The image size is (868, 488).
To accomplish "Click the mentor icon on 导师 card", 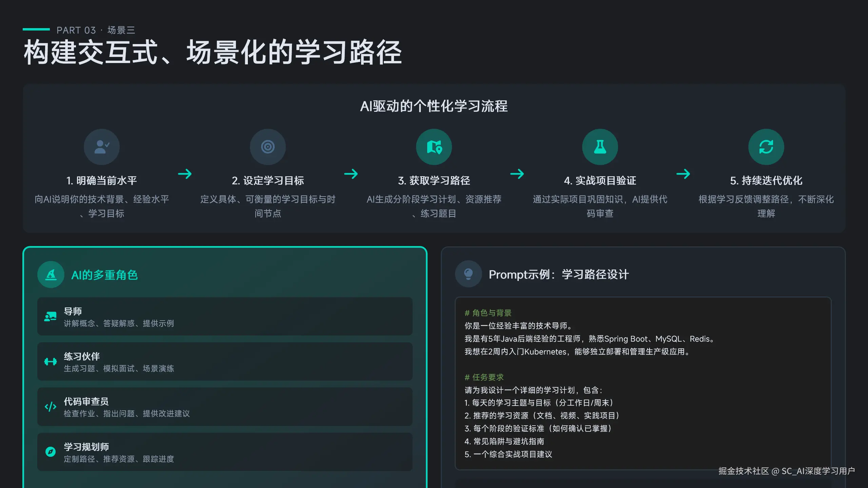I will (x=50, y=316).
